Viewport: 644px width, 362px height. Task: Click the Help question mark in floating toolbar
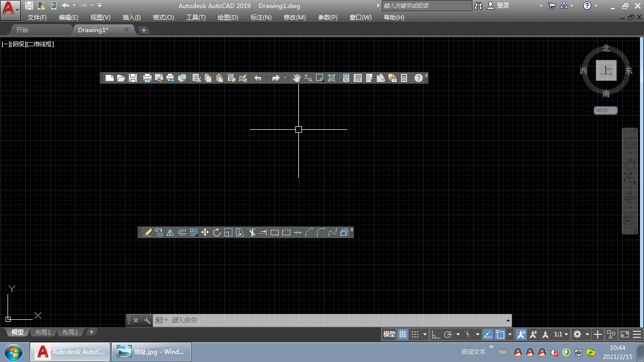(418, 78)
